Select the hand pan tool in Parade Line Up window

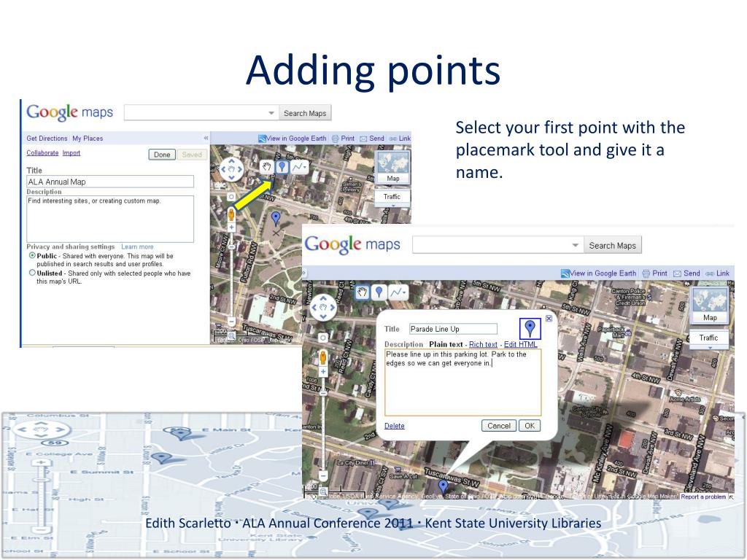362,292
